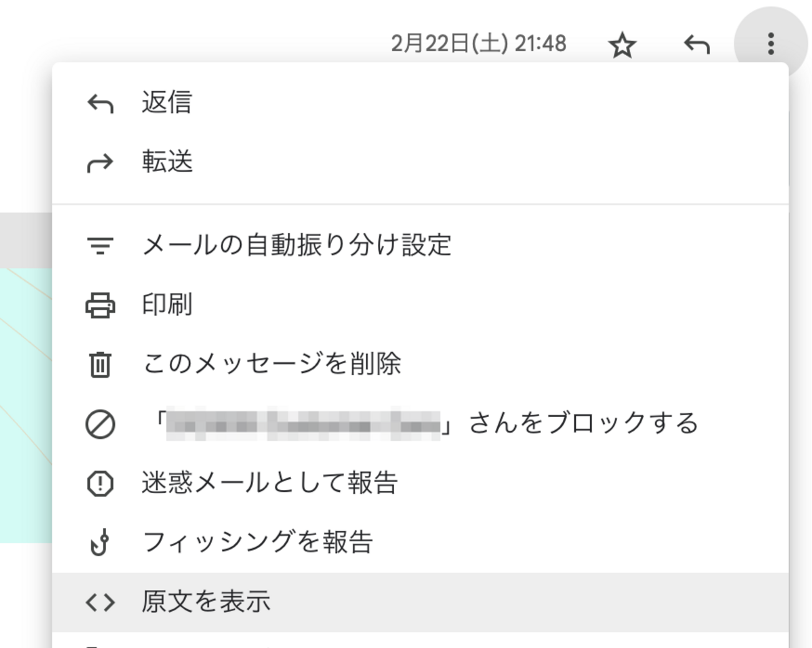Report email with 迷惑メールとして報告
Viewport: 812px width, 648px height.
[269, 483]
